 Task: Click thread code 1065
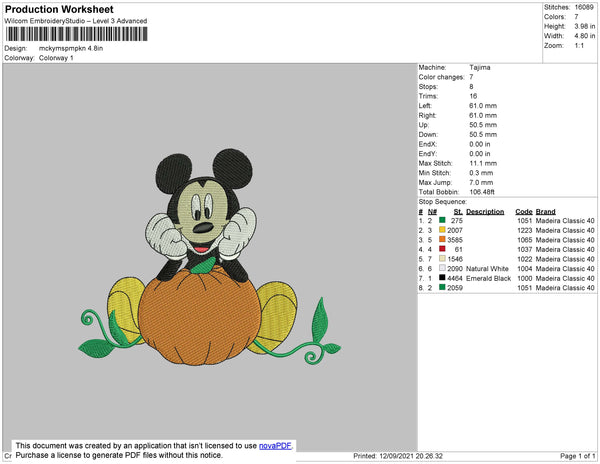pyautogui.click(x=524, y=240)
